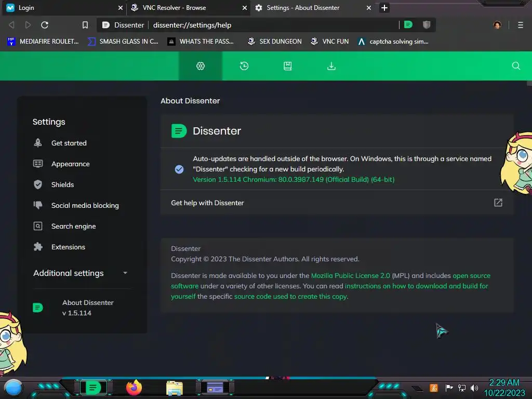Click the Shields icon in address bar
Screen dimensions: 532x399
(x=427, y=25)
